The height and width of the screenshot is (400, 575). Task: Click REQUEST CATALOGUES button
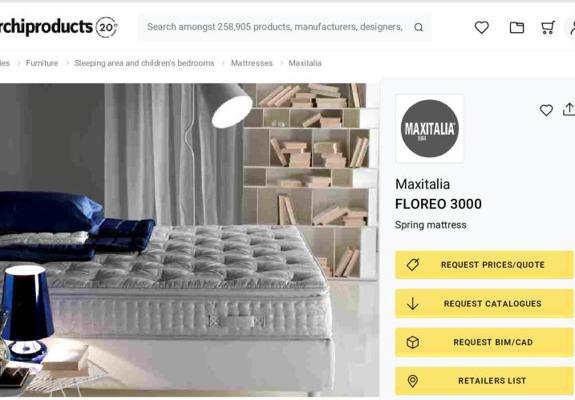click(484, 304)
